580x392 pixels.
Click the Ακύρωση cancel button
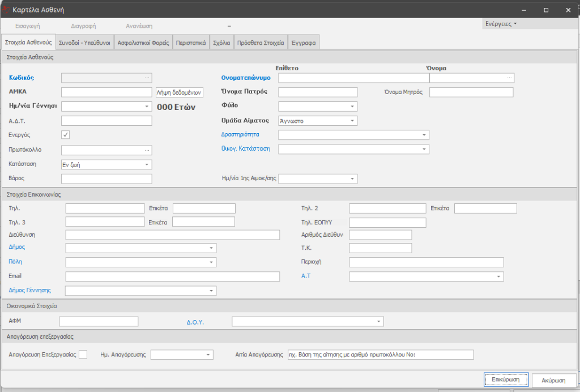click(554, 380)
